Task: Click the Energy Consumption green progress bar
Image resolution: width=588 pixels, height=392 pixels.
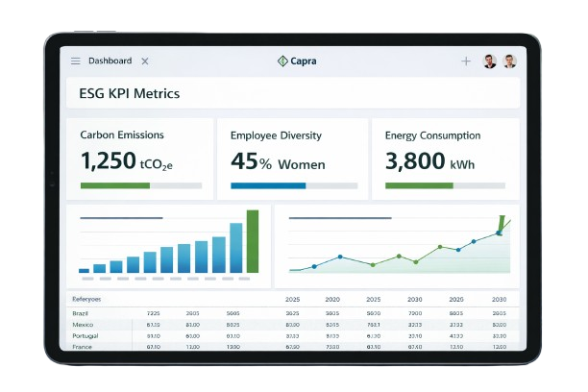Action: [419, 185]
